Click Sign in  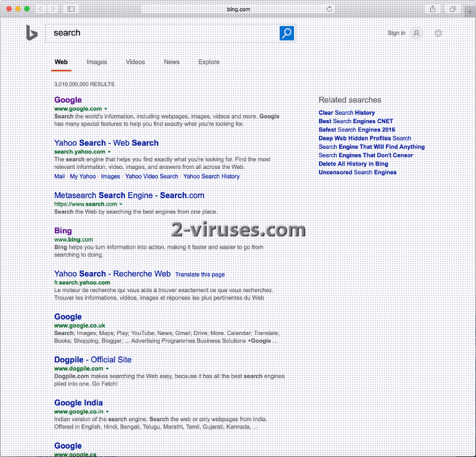click(396, 33)
